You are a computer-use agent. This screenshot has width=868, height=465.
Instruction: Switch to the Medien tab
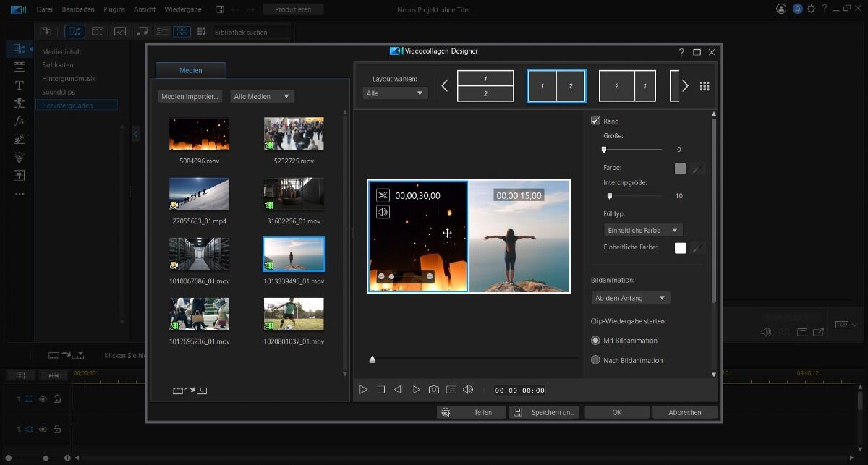(191, 70)
